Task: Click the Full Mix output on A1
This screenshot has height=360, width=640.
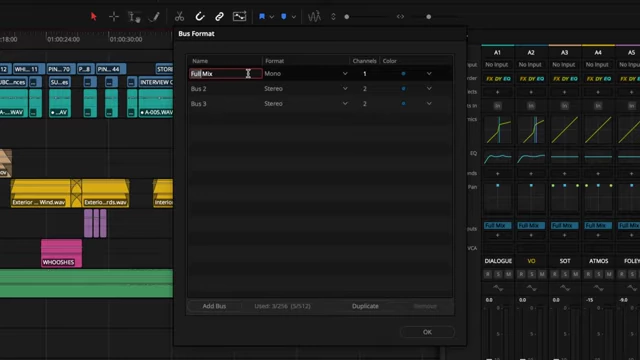Action: 498,225
